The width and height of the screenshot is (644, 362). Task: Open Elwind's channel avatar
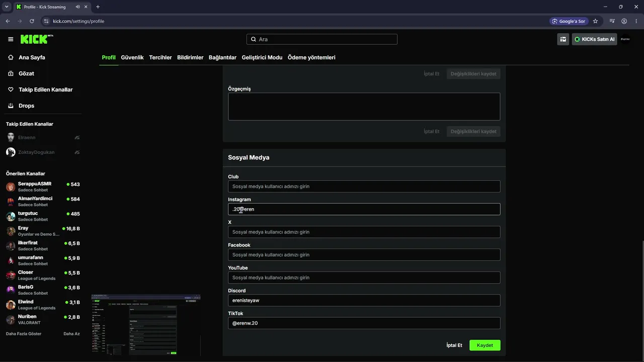coord(11,305)
